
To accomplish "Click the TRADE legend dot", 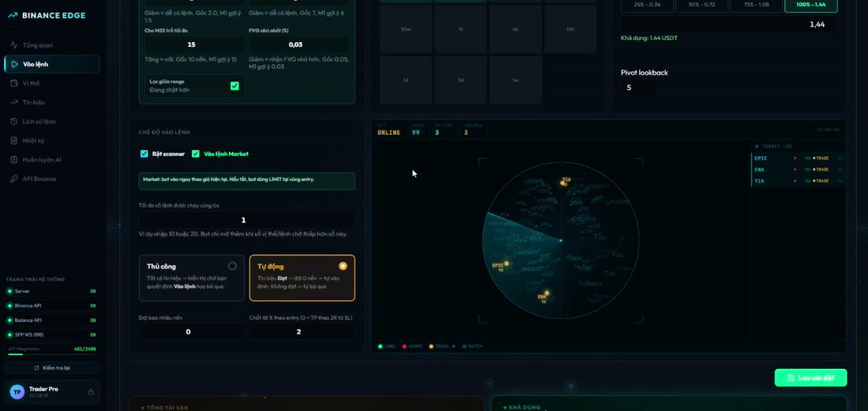I will pos(431,347).
